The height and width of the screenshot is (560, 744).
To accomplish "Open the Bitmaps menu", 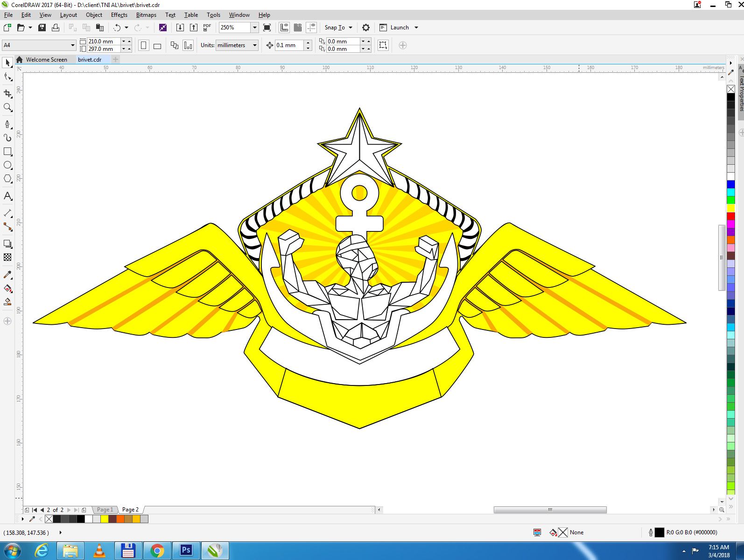I will click(x=146, y=15).
